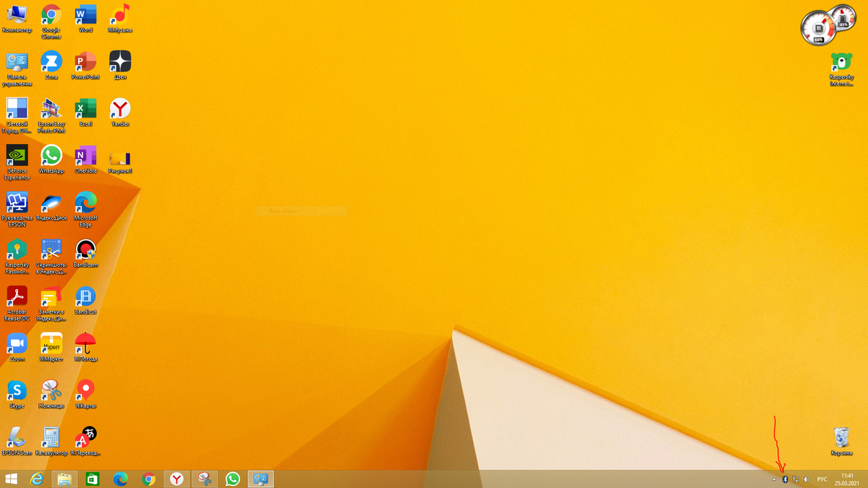Open Google Chrome from the taskbar
This screenshot has width=868, height=488.
[x=149, y=479]
